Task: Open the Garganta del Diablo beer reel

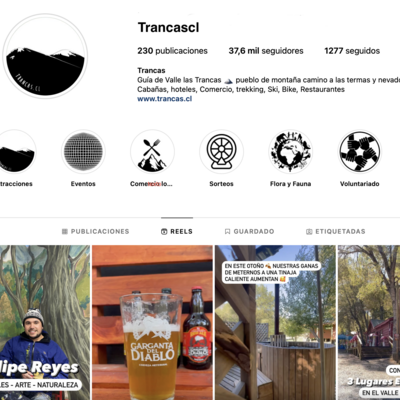Action: click(x=152, y=323)
